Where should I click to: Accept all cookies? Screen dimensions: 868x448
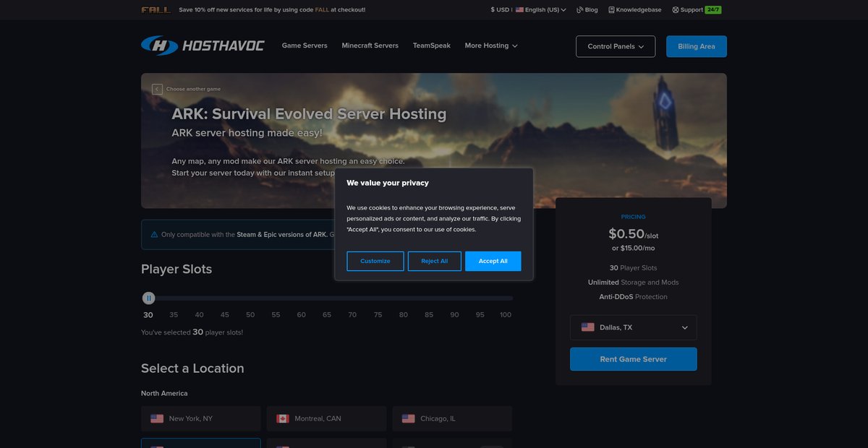(x=493, y=261)
